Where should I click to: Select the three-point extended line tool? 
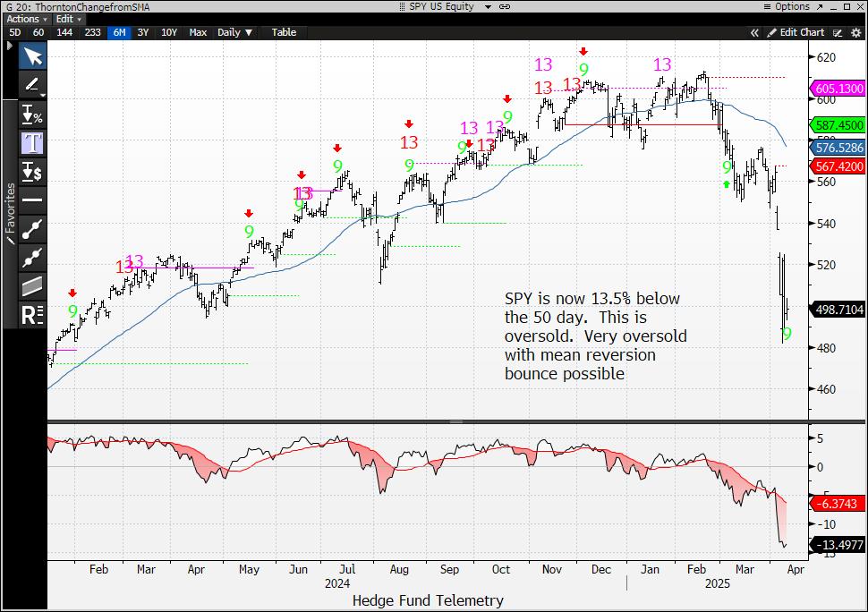[32, 258]
